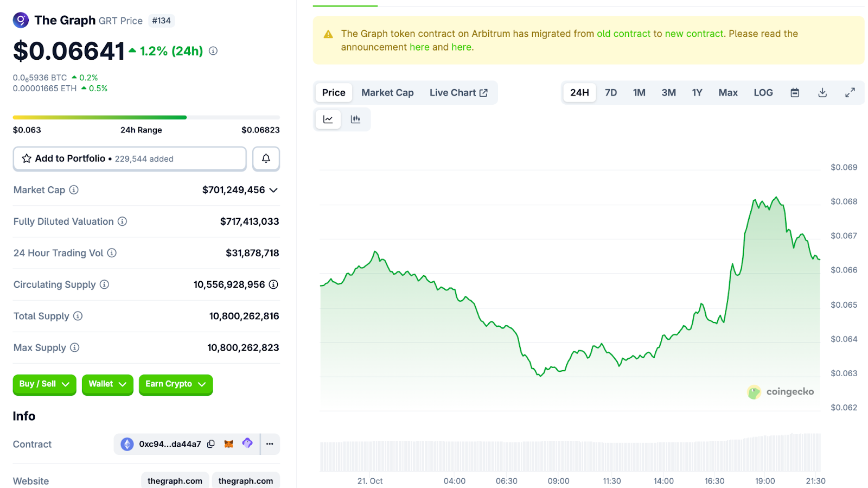Screen dimensions: 868x488
Task: Open first 'here' announcement link
Action: coord(419,47)
